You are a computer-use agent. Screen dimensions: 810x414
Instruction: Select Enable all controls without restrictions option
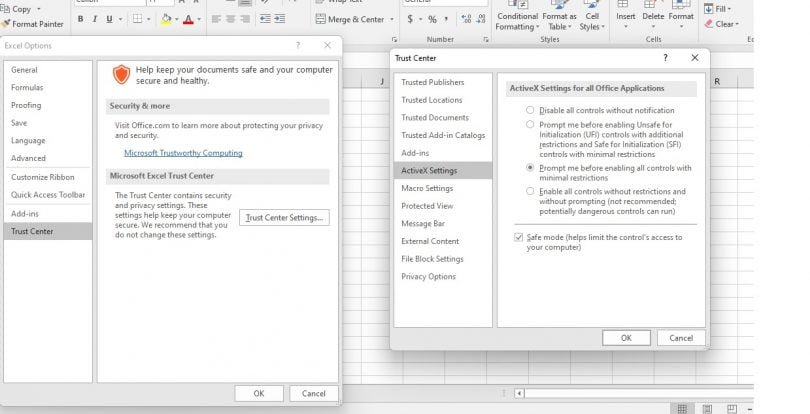click(x=530, y=191)
